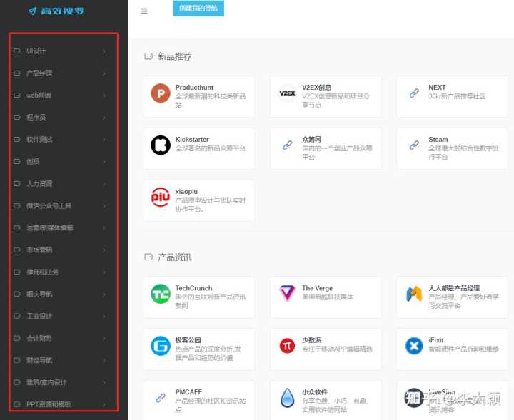Open the 人人都是产品经理 logo icon
514x420 pixels.
tap(414, 294)
